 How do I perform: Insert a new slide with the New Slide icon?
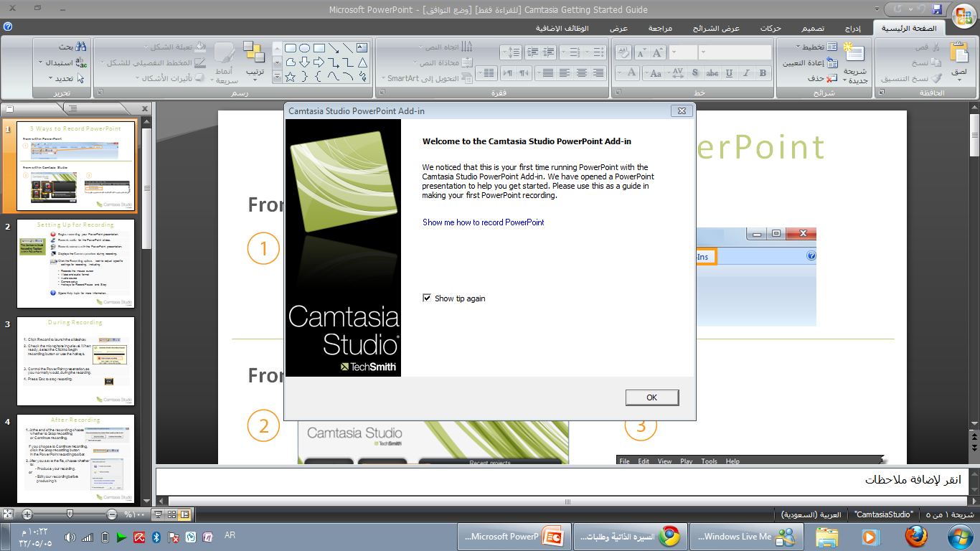click(x=854, y=52)
